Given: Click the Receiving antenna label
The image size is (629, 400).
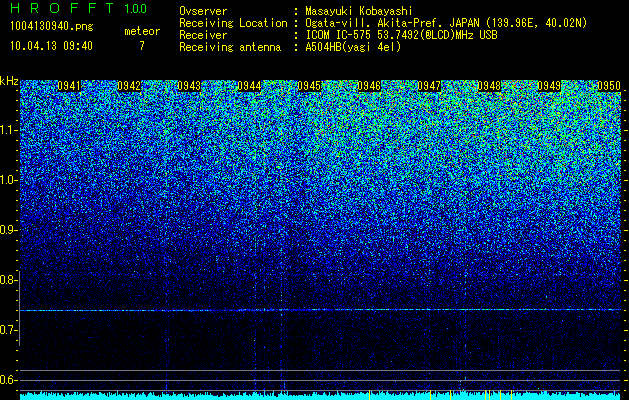Looking at the screenshot, I should pyautogui.click(x=230, y=47).
